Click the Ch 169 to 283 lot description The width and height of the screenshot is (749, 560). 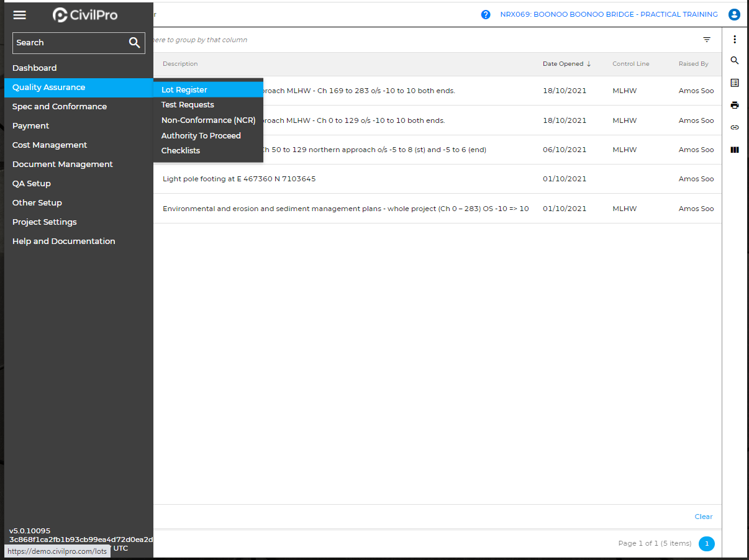pyautogui.click(x=360, y=91)
